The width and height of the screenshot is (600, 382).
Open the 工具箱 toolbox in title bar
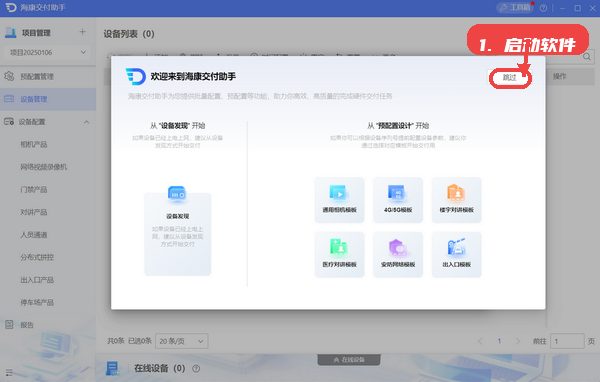516,7
